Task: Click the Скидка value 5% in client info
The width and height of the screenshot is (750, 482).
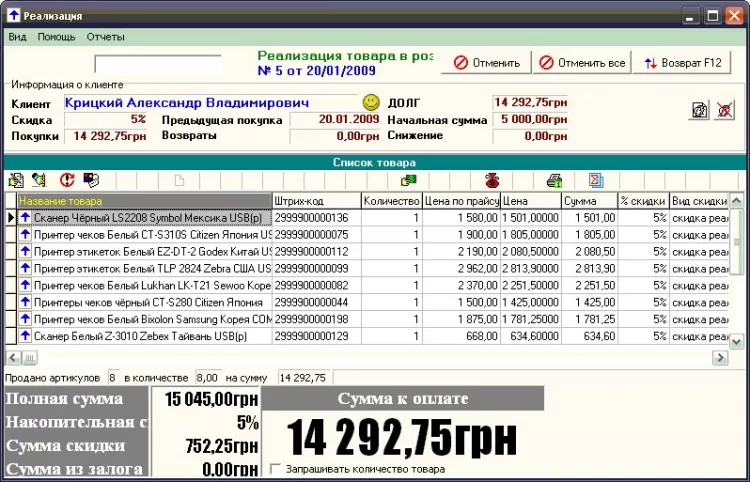Action: coord(105,119)
